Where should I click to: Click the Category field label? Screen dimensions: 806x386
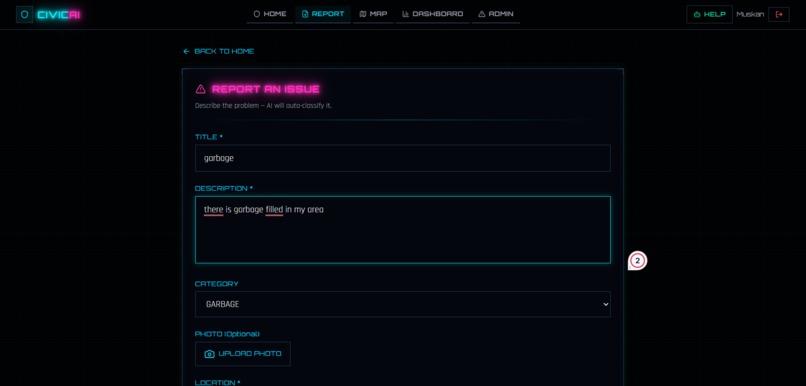217,284
